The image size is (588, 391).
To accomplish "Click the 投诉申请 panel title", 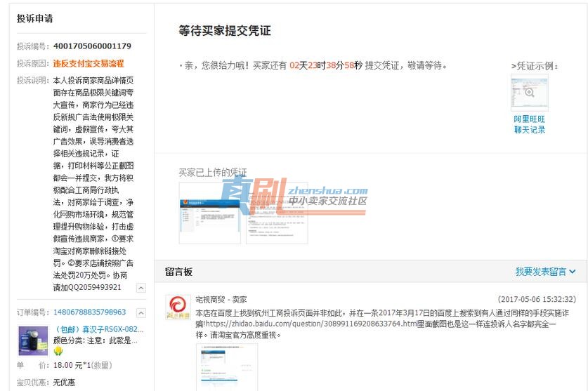I will [35, 18].
